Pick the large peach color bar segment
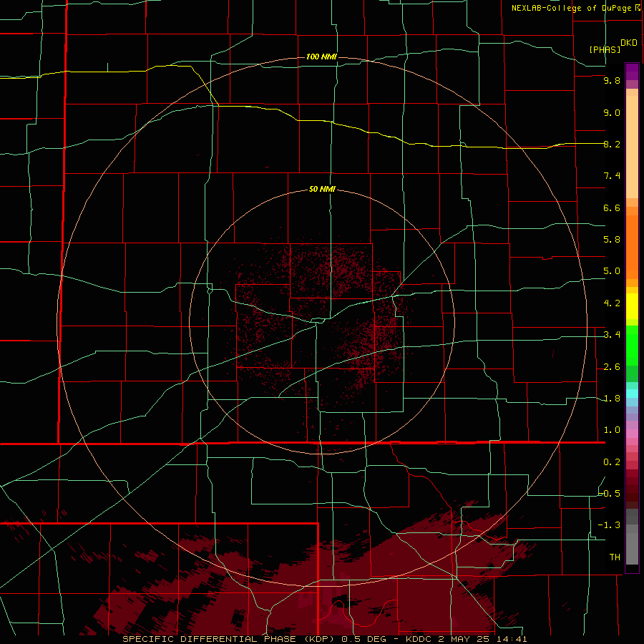This screenshot has width=644, height=644. (632, 147)
